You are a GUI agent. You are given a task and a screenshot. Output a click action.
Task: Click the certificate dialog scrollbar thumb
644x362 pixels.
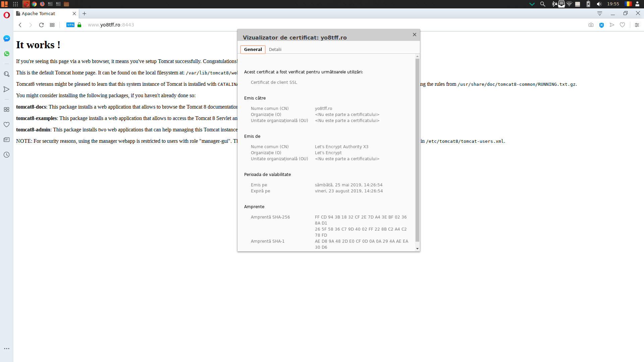[x=418, y=150]
